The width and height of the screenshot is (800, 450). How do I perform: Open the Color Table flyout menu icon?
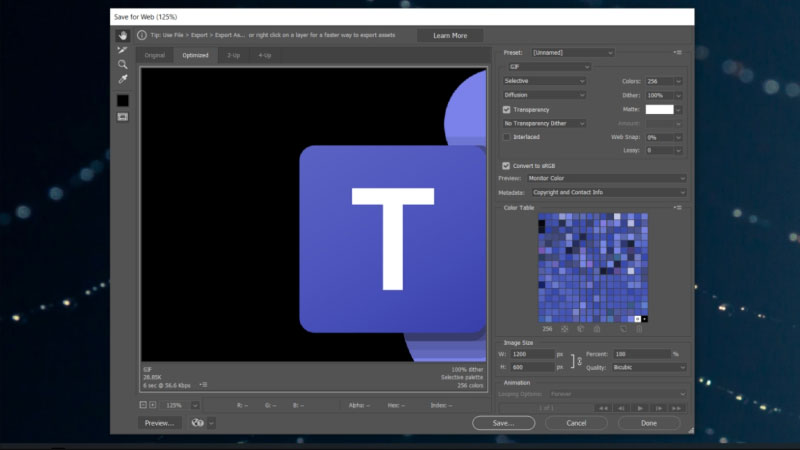point(678,208)
